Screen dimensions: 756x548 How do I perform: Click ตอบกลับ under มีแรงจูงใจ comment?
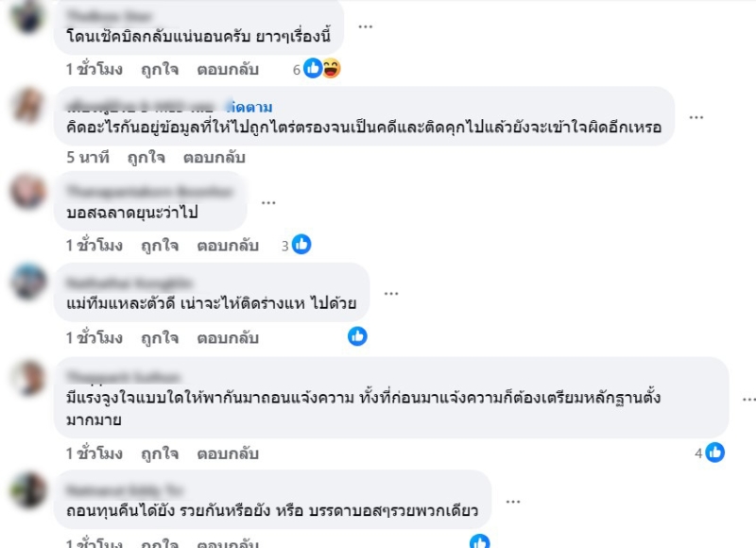tap(228, 454)
